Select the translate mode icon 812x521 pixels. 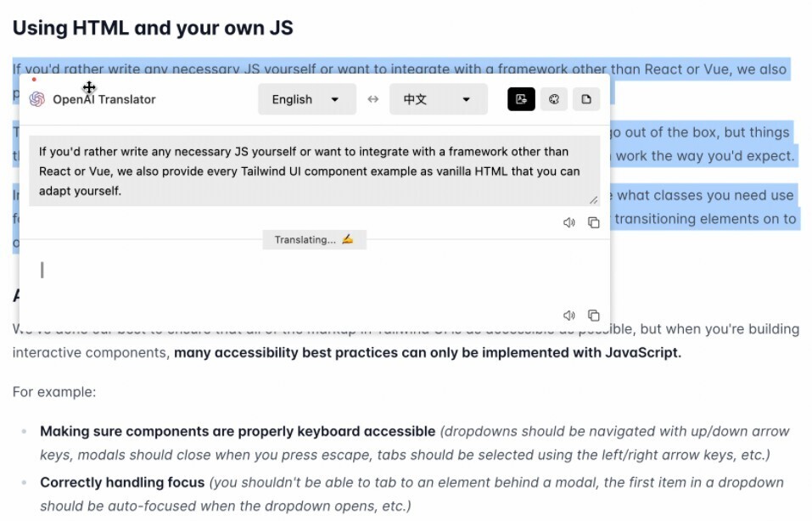522,99
